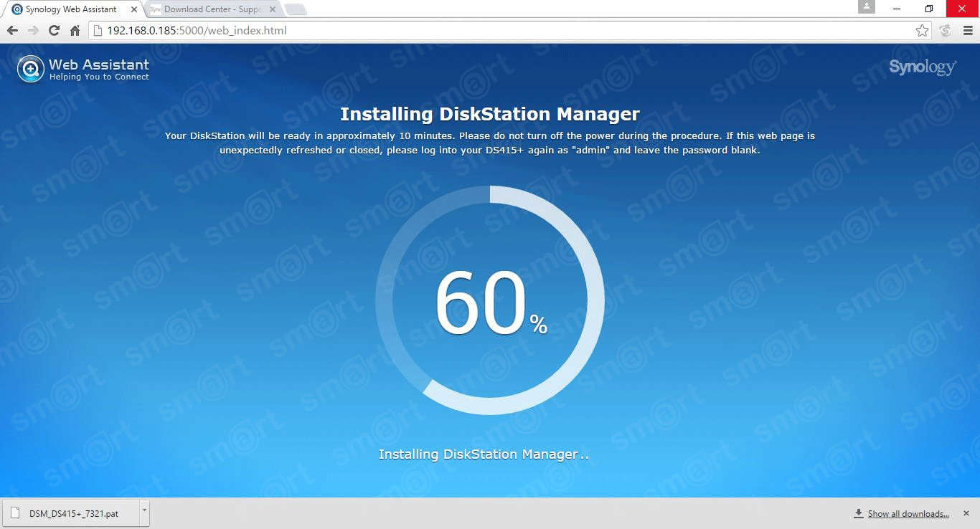
Task: Click the Installing DiskStation Manager heading
Action: coord(490,114)
